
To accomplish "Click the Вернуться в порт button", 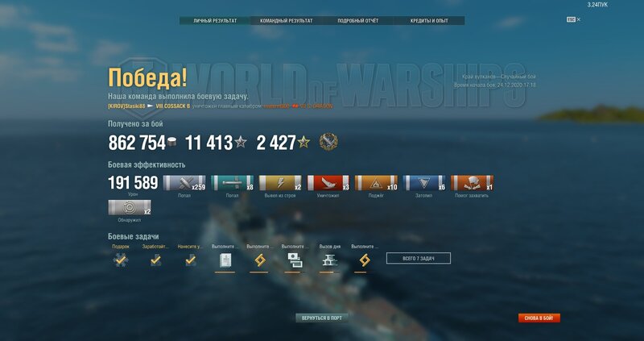I will pos(321,318).
